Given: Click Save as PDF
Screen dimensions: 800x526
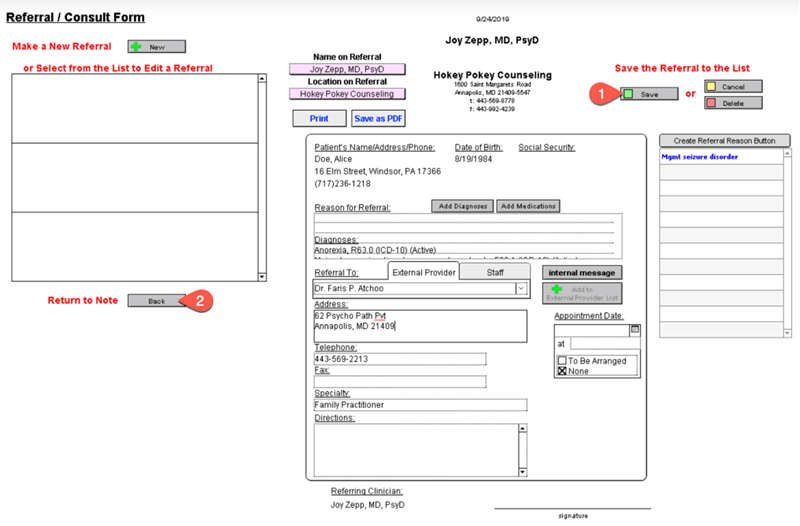Looking at the screenshot, I should click(x=378, y=118).
